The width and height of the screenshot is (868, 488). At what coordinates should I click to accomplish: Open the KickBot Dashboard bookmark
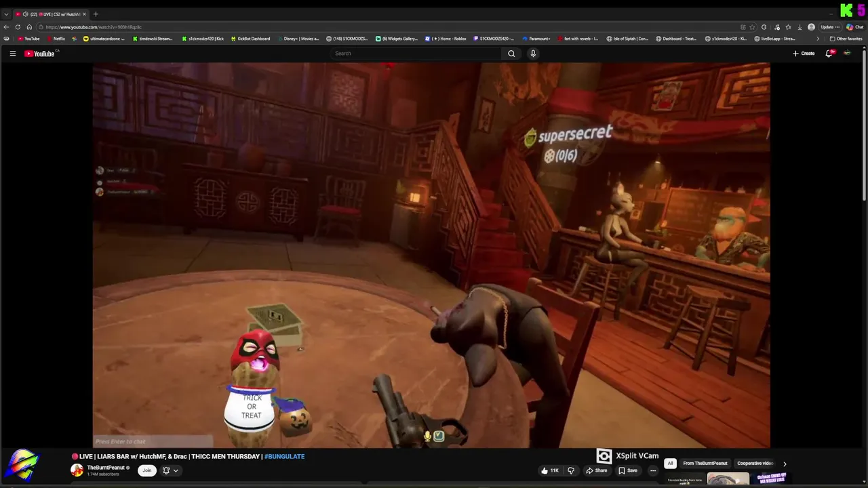(x=250, y=39)
